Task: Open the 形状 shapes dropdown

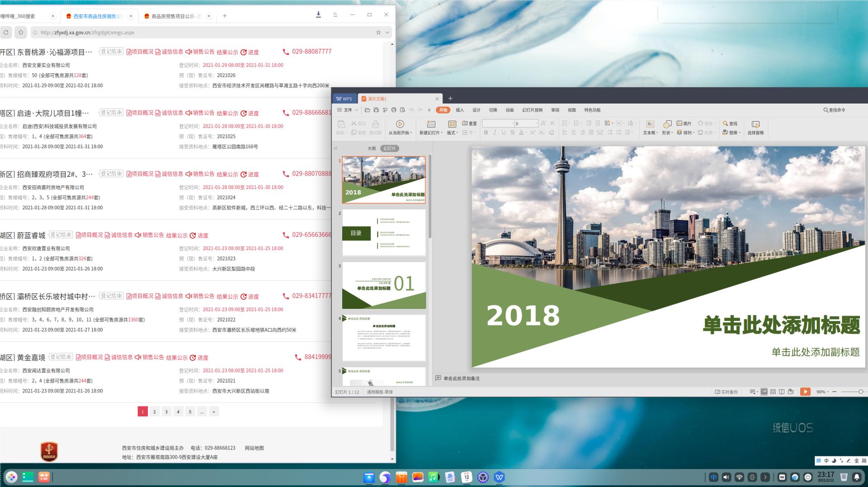Action: tap(667, 133)
